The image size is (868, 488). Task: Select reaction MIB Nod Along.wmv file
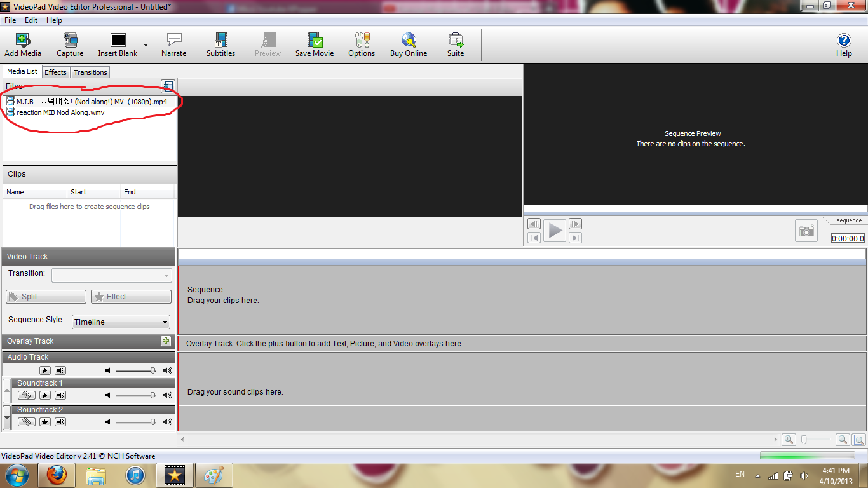point(55,112)
